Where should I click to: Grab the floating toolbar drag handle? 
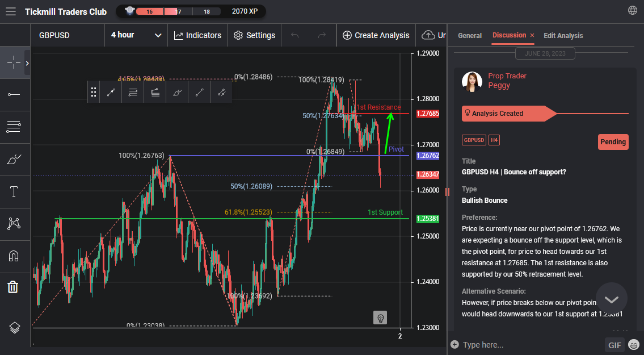(x=94, y=92)
